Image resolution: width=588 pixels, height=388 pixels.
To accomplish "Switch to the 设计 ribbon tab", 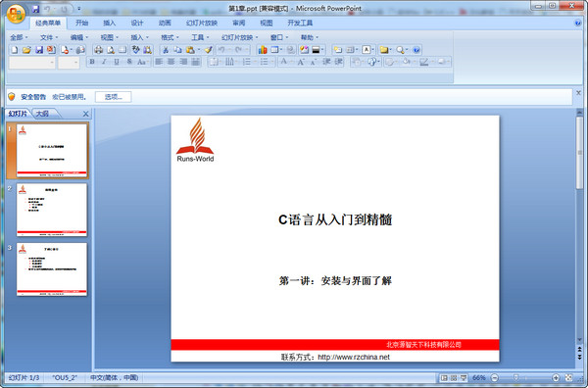I will point(137,23).
